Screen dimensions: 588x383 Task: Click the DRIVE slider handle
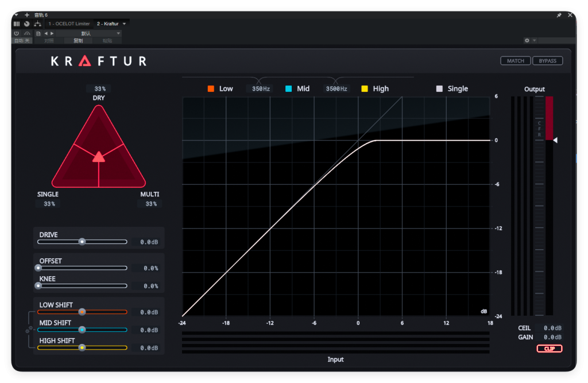tap(82, 242)
